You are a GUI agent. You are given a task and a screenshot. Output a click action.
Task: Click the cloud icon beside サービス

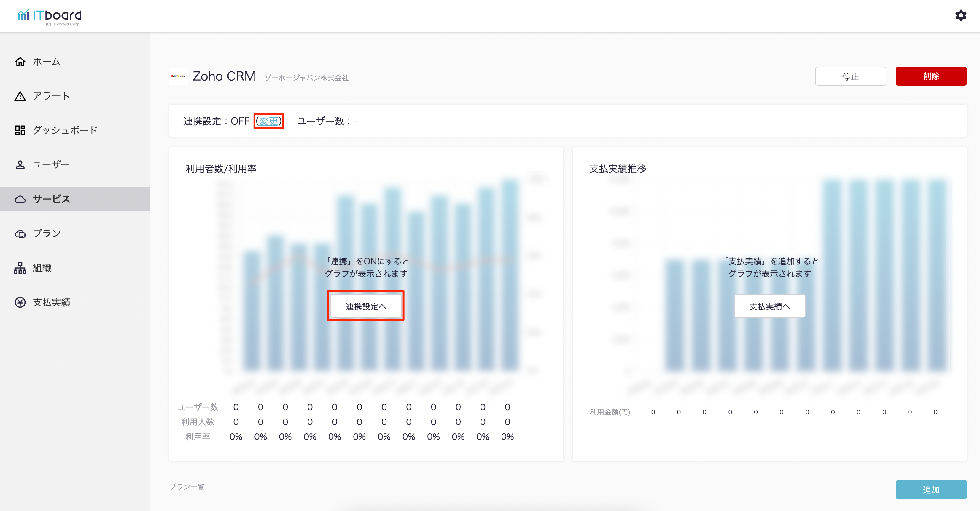pyautogui.click(x=20, y=199)
